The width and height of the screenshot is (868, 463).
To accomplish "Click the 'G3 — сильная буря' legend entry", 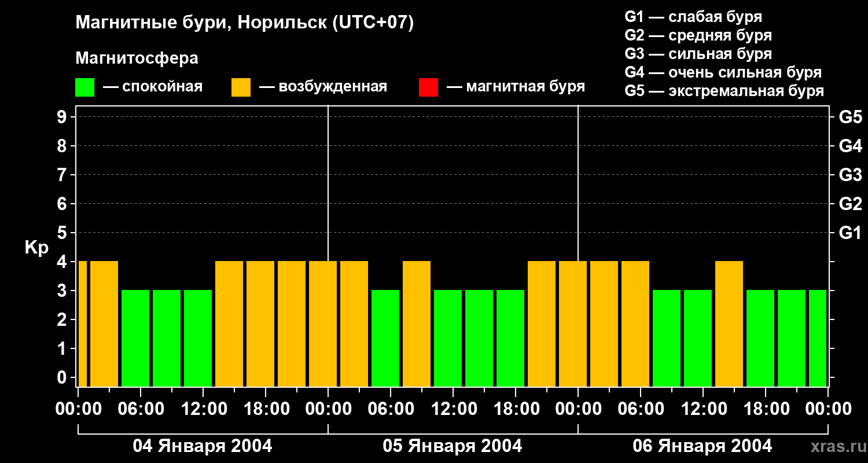I will pyautogui.click(x=698, y=54).
